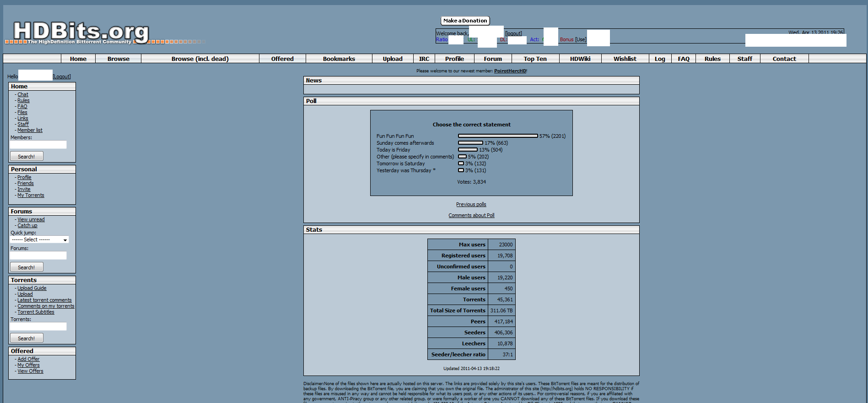Click the 'Seeder/leecher ratio' stats label
This screenshot has width=868, height=403.
458,354
